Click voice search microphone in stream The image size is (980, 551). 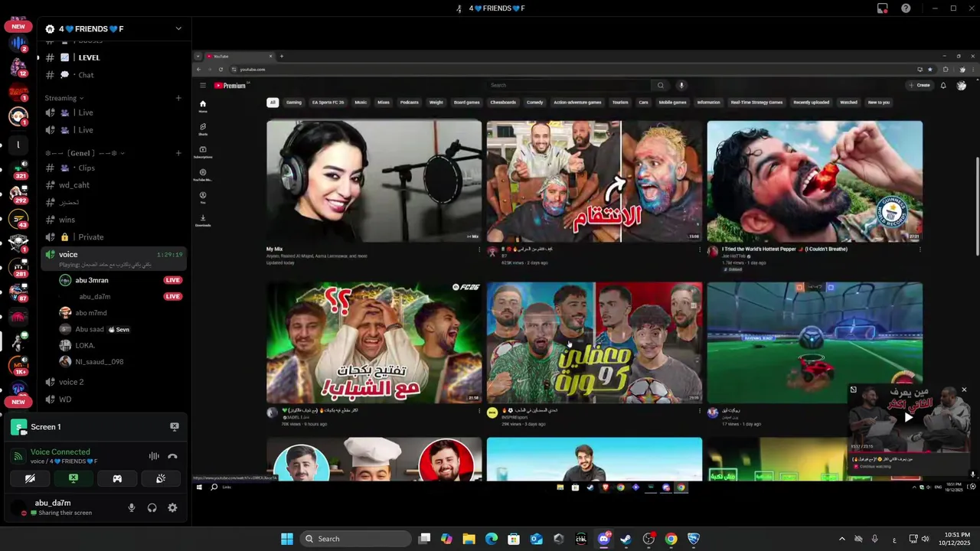click(x=681, y=86)
